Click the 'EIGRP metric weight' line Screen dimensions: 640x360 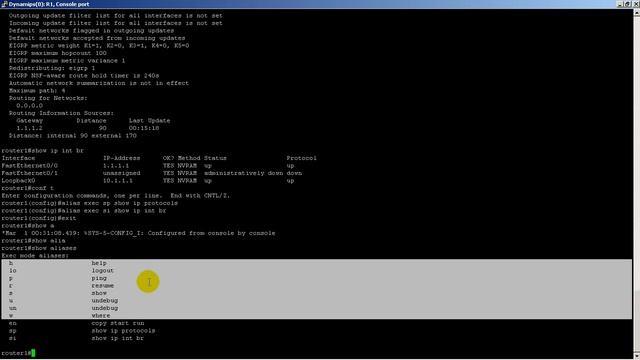click(99, 46)
